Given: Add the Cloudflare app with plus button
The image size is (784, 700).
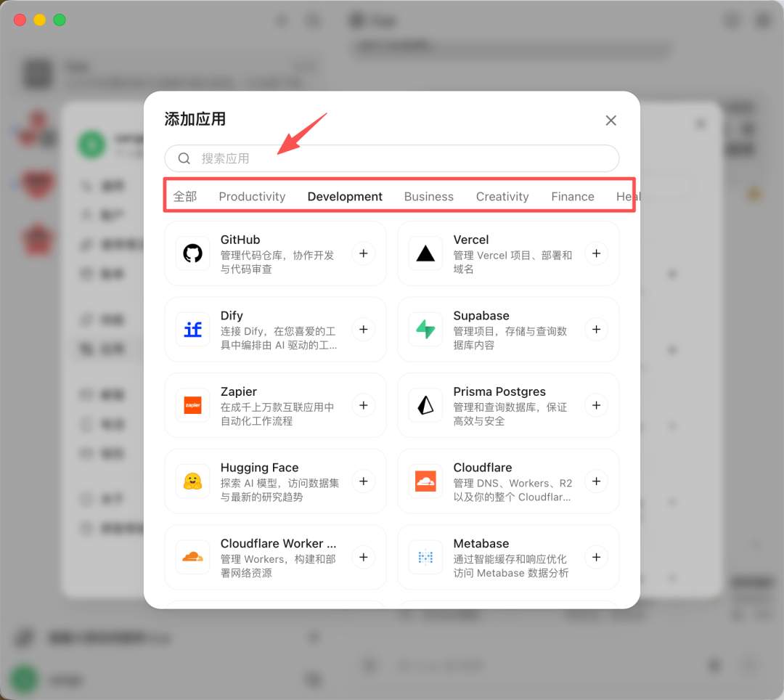Looking at the screenshot, I should [x=596, y=481].
